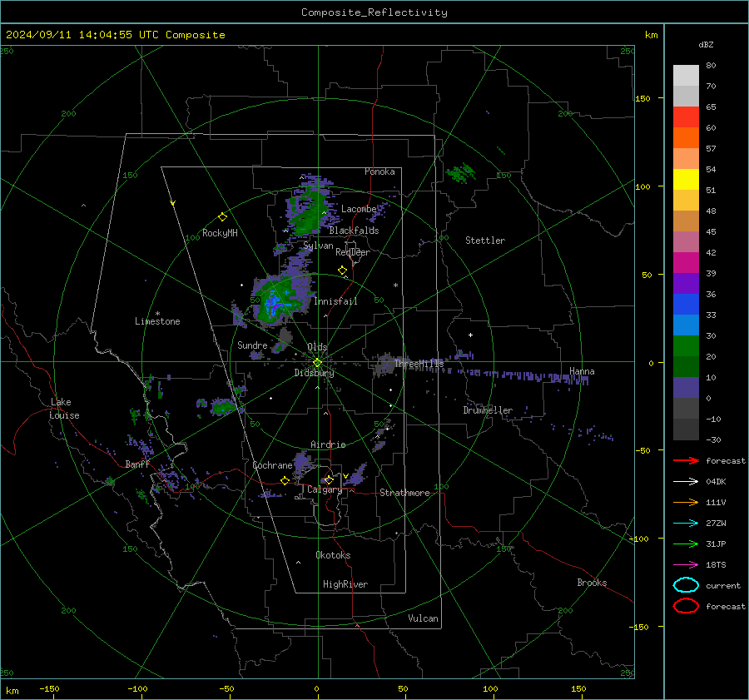
Task: Click the Hanna town label
Action: coord(582,371)
